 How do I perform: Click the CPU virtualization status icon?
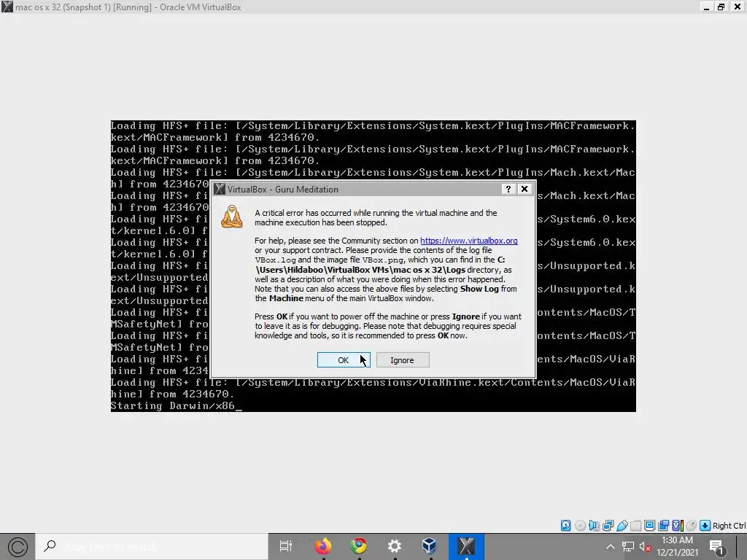[678, 525]
